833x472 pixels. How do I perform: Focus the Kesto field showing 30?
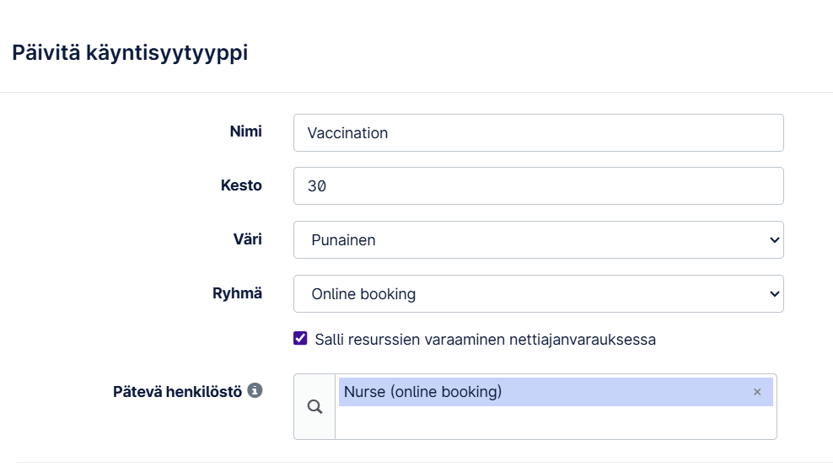tap(538, 186)
